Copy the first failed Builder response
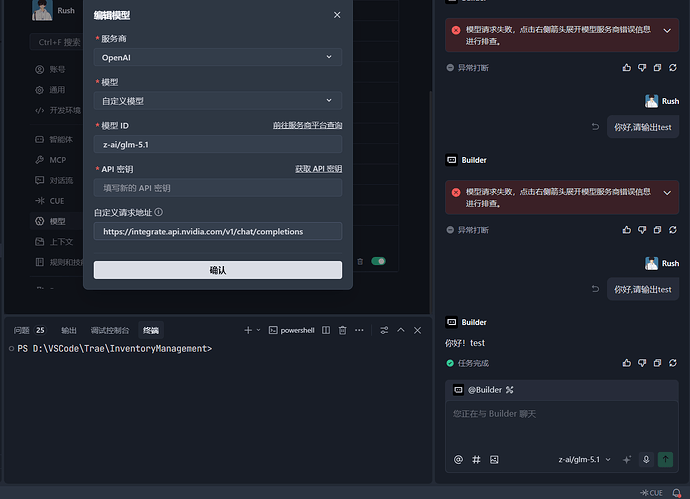The image size is (690, 499). [x=657, y=68]
